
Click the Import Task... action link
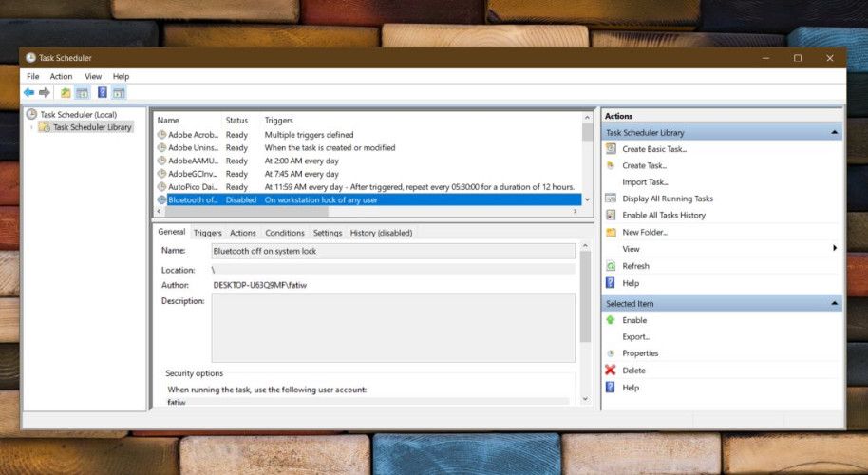point(645,182)
